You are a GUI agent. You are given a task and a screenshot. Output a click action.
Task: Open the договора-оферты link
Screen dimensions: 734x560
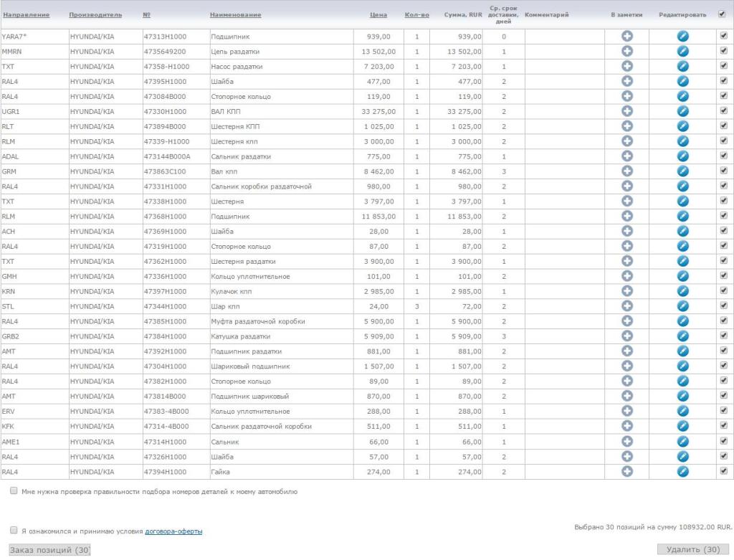pos(173,531)
